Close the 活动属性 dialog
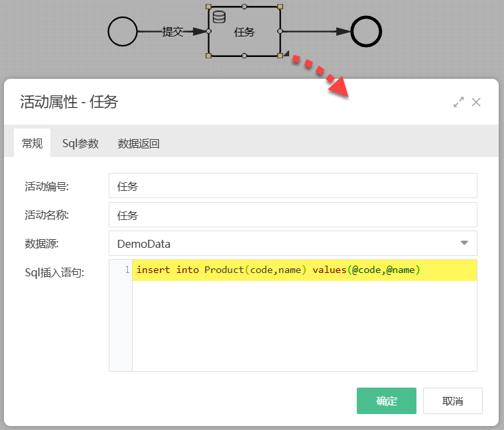 pyautogui.click(x=476, y=102)
